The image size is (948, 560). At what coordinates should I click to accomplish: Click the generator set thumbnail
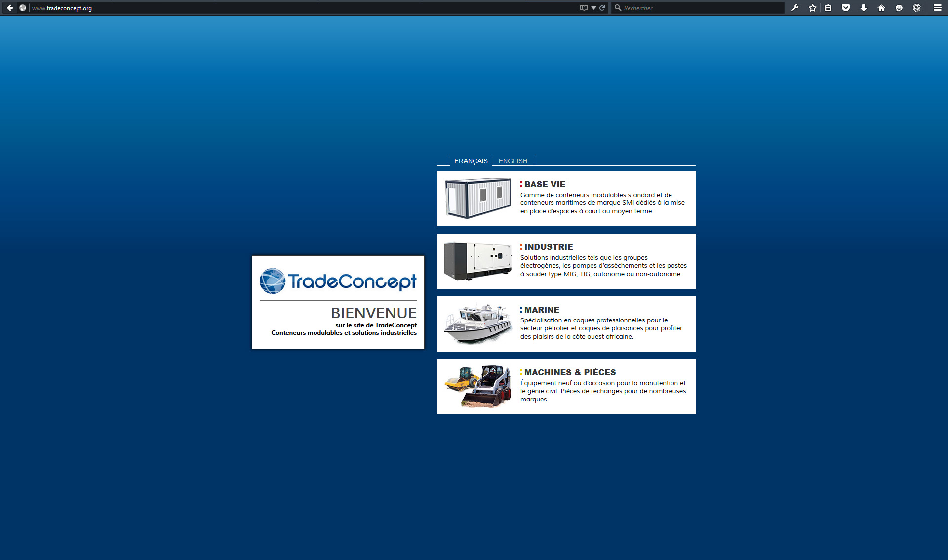[478, 261]
